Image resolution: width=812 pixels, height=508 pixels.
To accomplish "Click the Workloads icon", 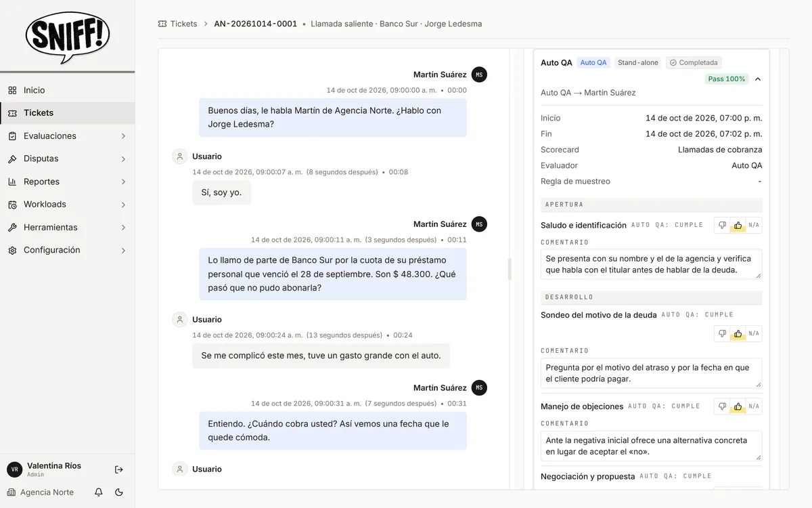I will click(12, 205).
